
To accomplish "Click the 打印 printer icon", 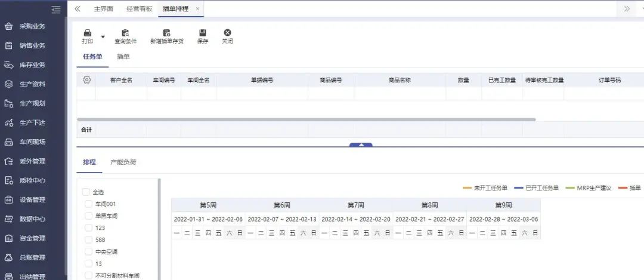I will pyautogui.click(x=87, y=33).
